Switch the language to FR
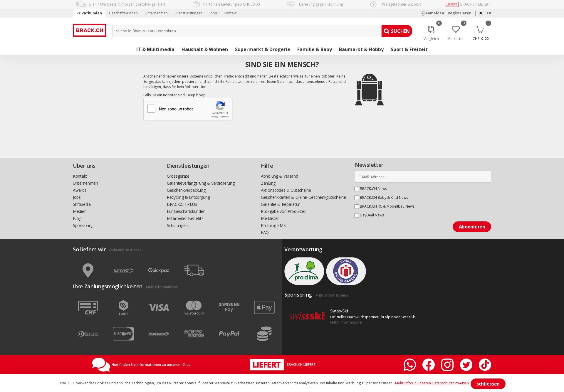This screenshot has height=392, width=564. click(x=489, y=13)
